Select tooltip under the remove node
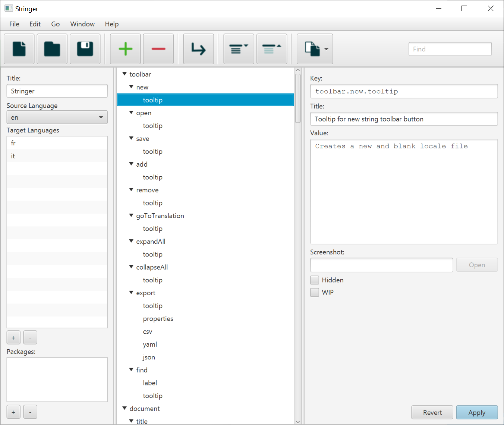Viewport: 504px width, 425px height. click(x=205, y=203)
